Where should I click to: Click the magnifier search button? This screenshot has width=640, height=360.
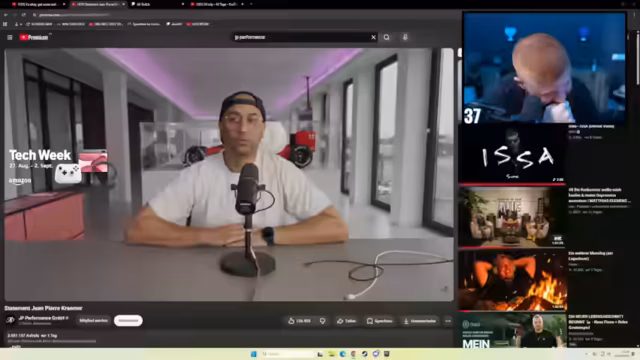pyautogui.click(x=386, y=37)
